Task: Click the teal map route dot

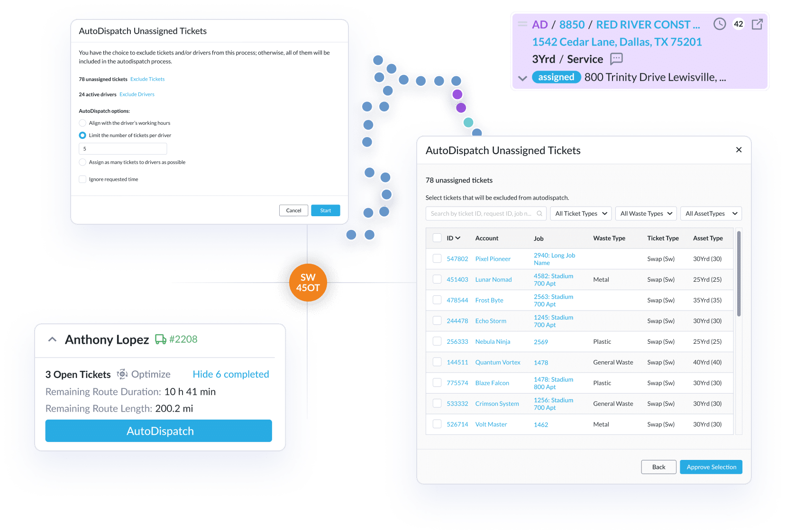Action: pyautogui.click(x=468, y=122)
